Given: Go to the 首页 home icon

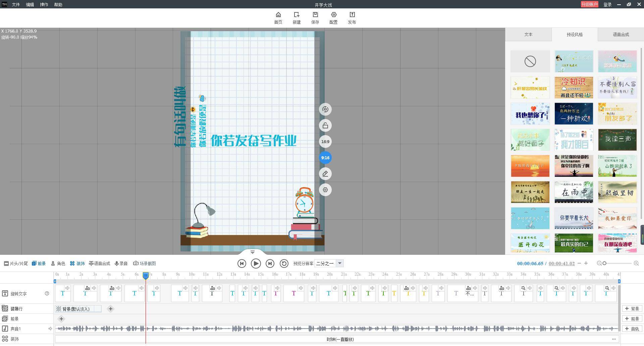Looking at the screenshot, I should [x=278, y=18].
